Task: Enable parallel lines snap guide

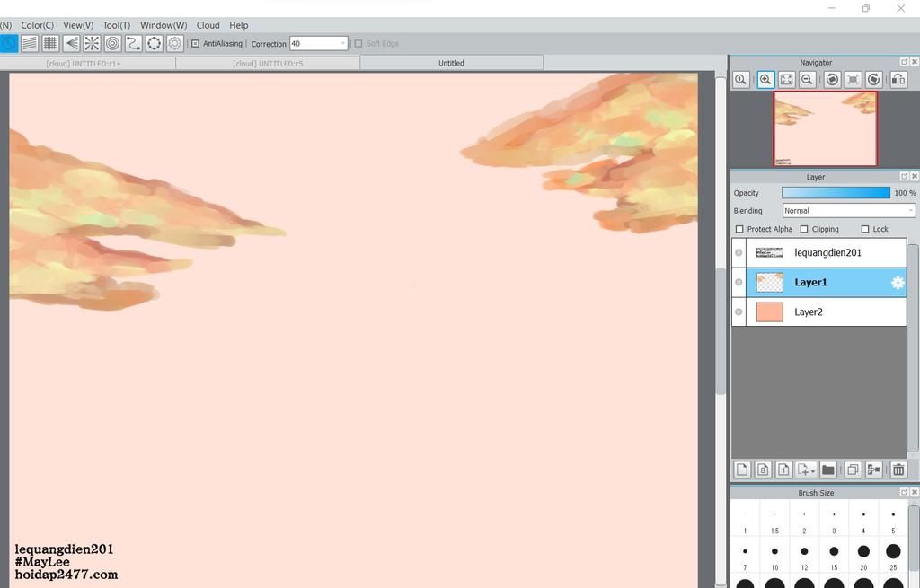Action: pos(30,43)
